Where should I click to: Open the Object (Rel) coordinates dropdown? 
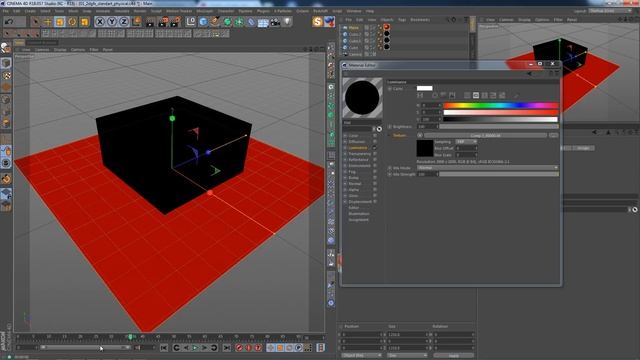(361, 356)
